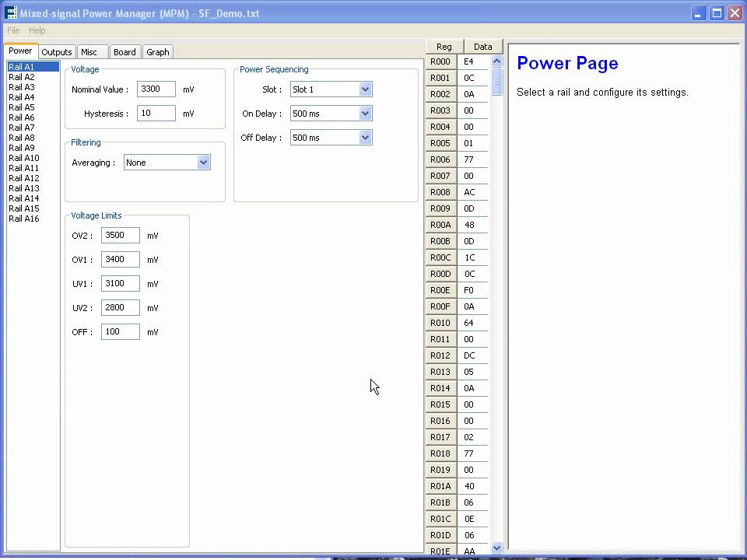Click data cell 64 of R010
Viewport: 747px width, 560px height.
[472, 323]
